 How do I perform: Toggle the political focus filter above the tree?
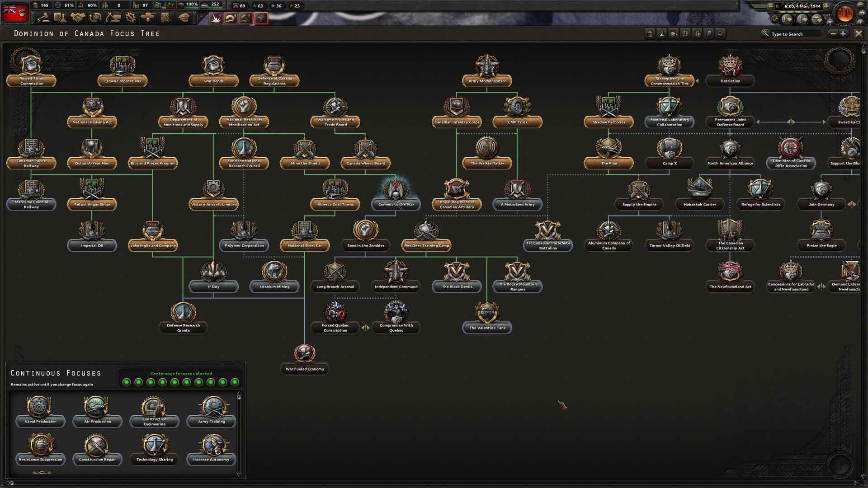pyautogui.click(x=650, y=34)
